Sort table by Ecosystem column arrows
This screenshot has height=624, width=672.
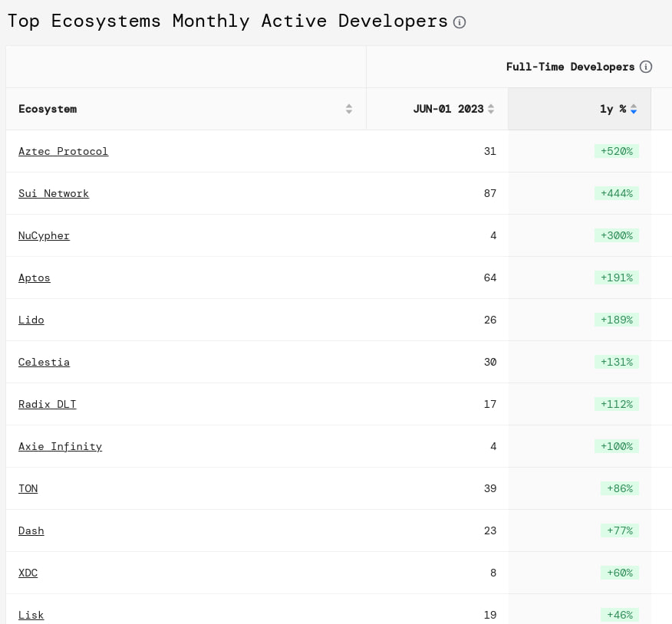349,109
